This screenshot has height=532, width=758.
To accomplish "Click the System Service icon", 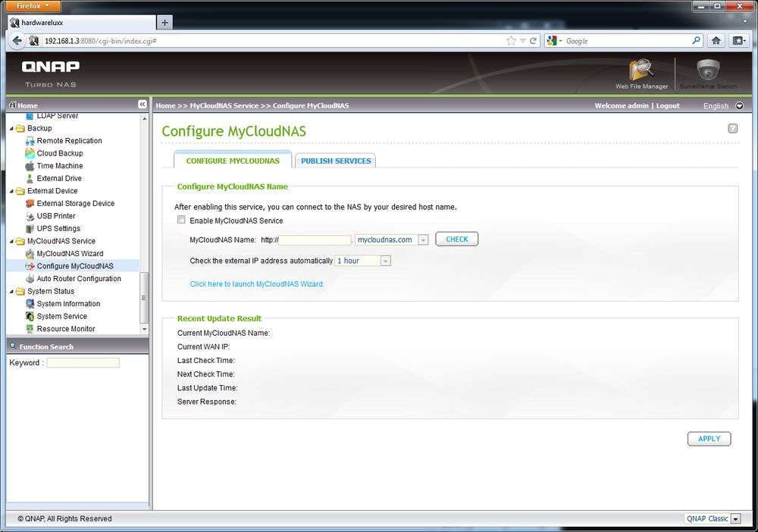I will [30, 317].
